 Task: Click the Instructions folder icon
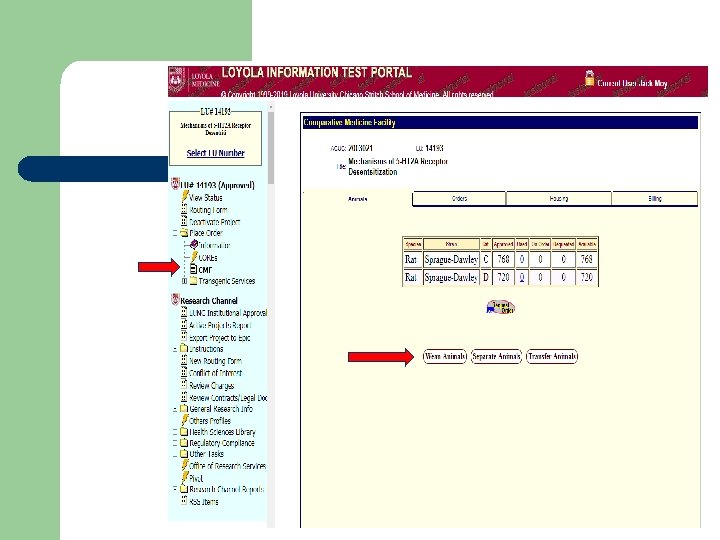coord(184,349)
